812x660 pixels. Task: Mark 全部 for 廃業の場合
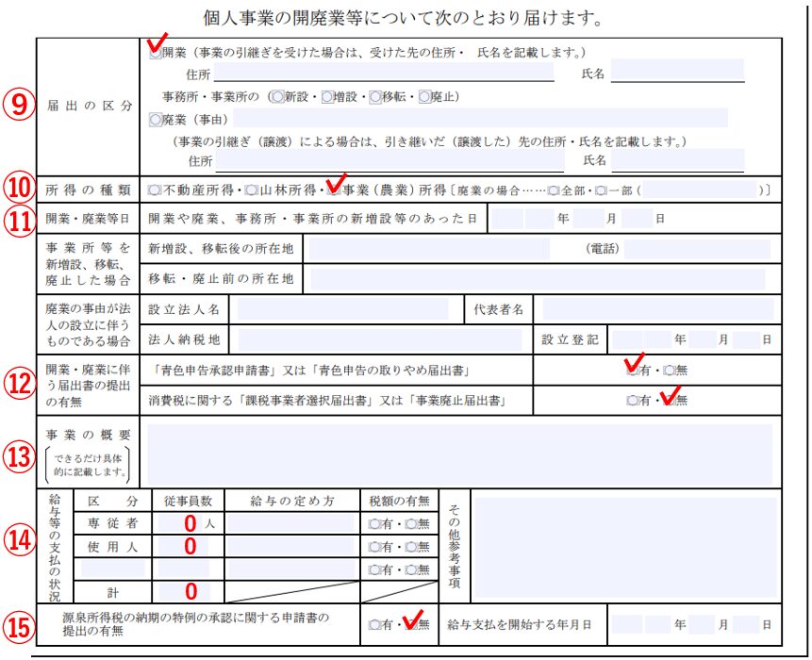[554, 191]
